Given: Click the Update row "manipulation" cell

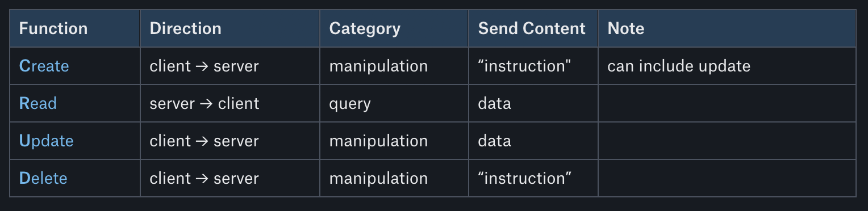Looking at the screenshot, I should click(x=394, y=141).
